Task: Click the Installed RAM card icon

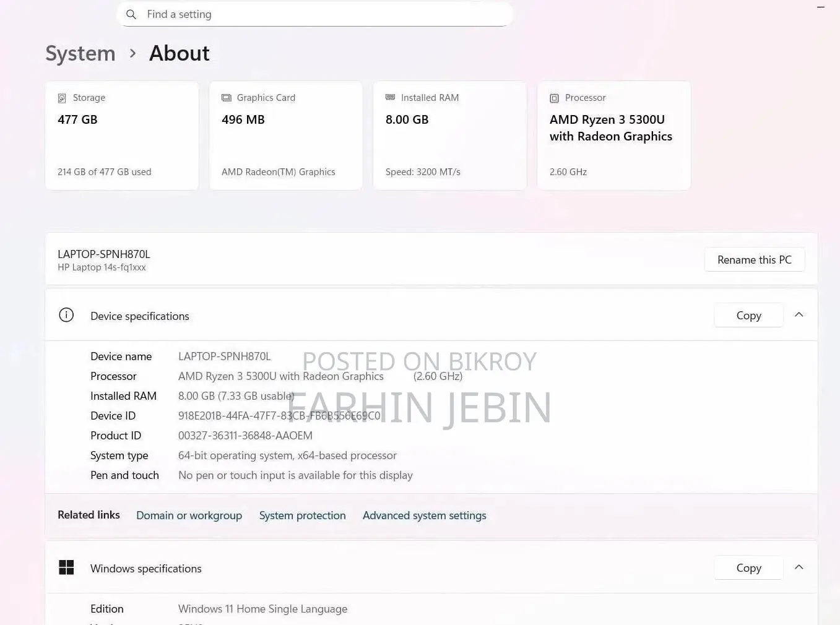Action: point(391,97)
